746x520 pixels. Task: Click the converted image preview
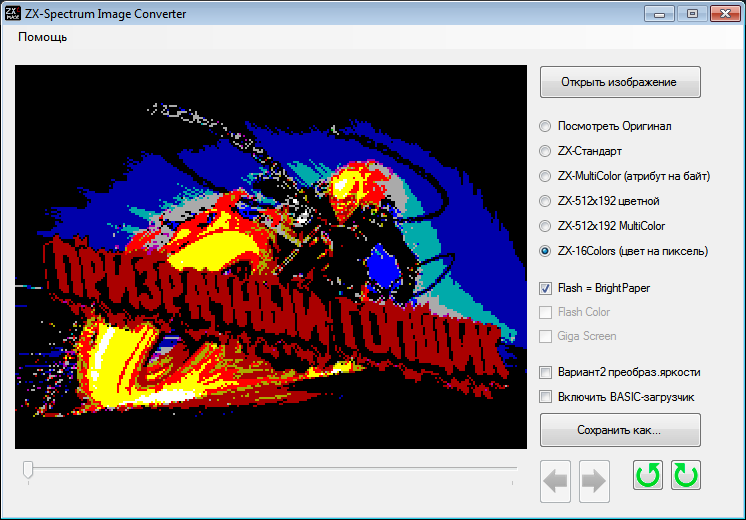[x=271, y=257]
